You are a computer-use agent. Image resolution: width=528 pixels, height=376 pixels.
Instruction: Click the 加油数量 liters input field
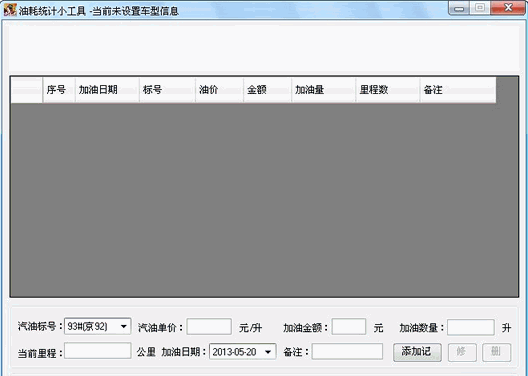pyautogui.click(x=471, y=327)
